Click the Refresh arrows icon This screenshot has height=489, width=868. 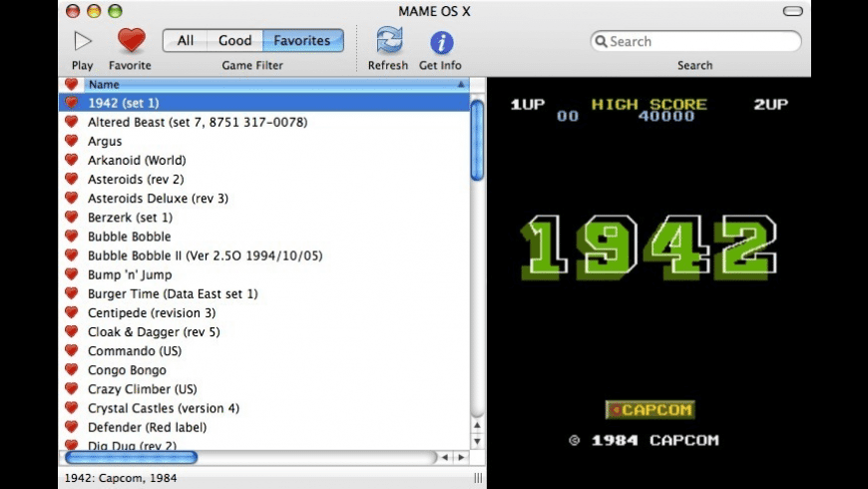click(x=389, y=41)
